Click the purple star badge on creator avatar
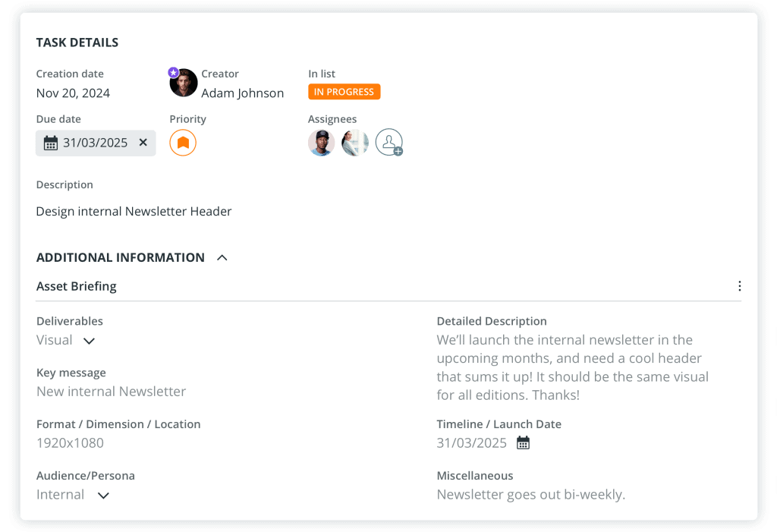 172,72
